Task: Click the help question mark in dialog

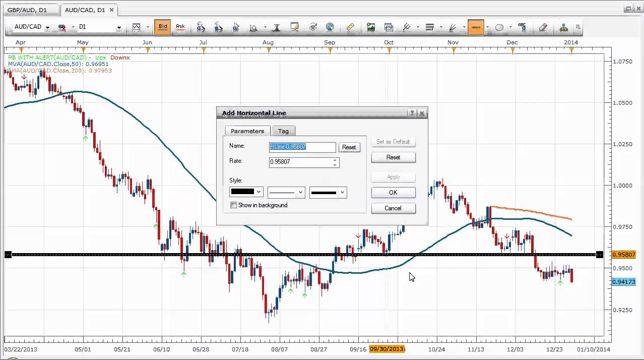Action: click(x=412, y=113)
